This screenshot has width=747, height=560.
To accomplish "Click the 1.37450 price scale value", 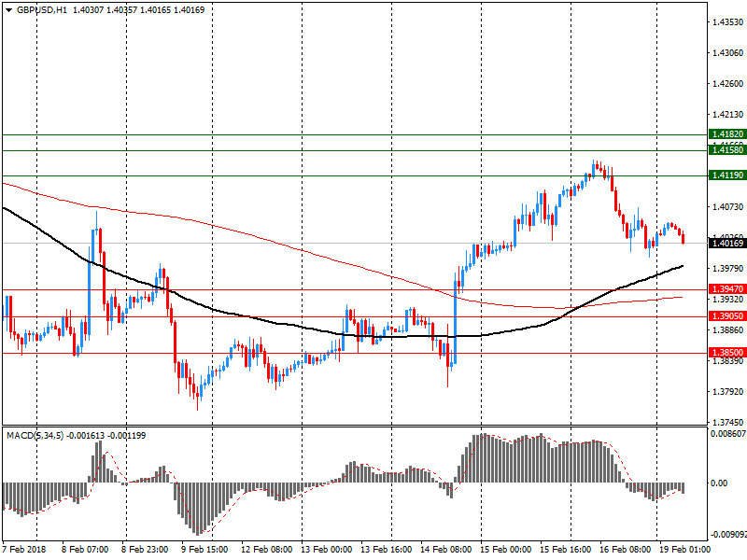I will click(727, 423).
